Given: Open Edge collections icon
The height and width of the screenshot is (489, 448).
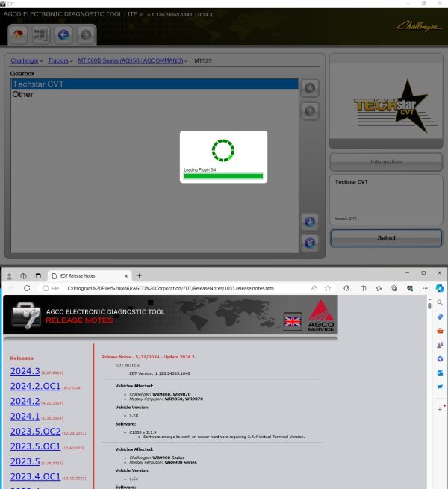Looking at the screenshot, I should click(x=394, y=288).
